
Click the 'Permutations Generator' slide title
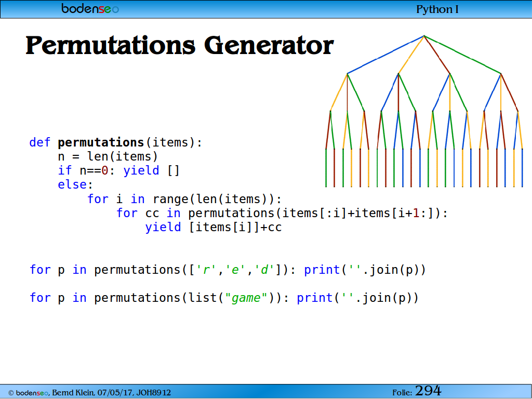[180, 46]
